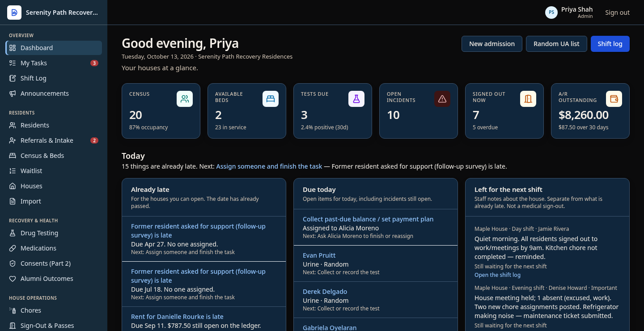The width and height of the screenshot is (644, 331).
Task: Open the Chores page
Action: [54, 310]
